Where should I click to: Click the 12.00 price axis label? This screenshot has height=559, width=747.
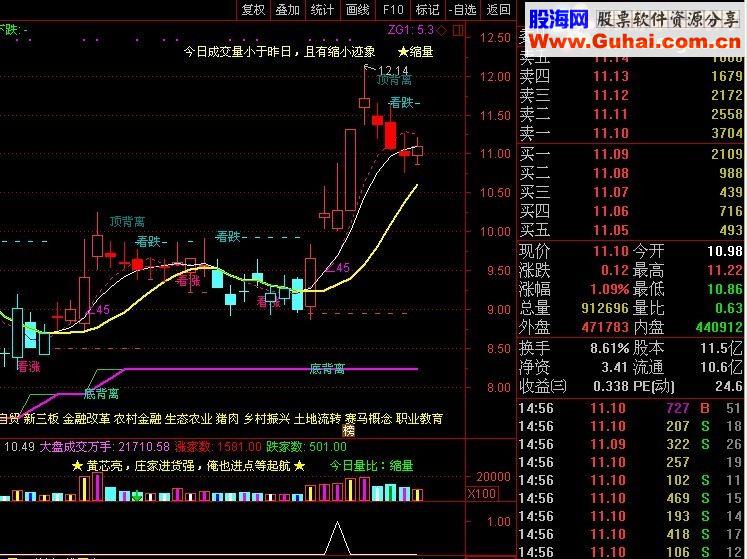[495, 77]
